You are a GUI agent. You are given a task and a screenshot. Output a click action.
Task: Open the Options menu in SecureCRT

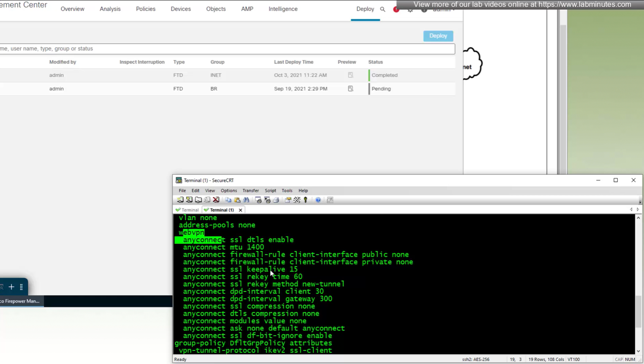tap(229, 191)
